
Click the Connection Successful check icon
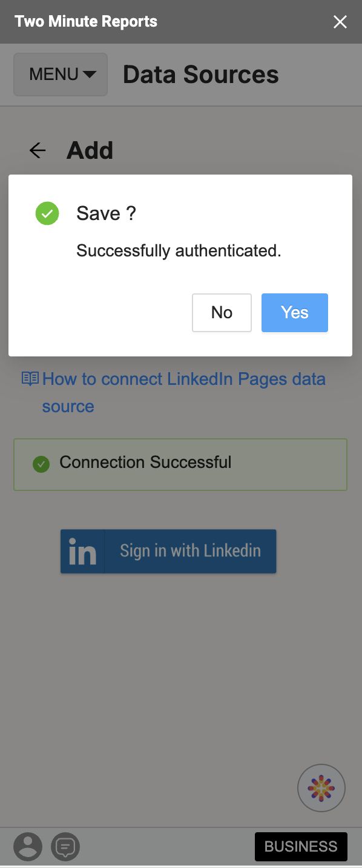41,464
